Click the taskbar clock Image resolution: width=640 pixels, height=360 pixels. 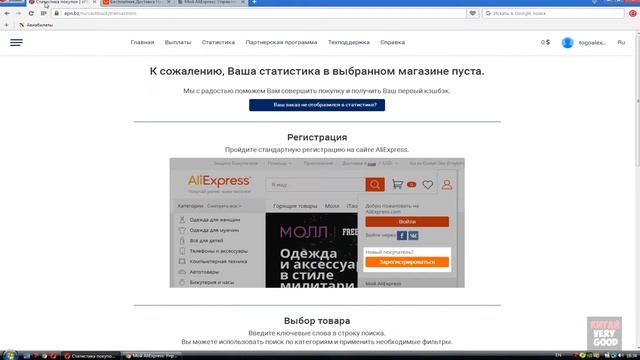point(633,356)
